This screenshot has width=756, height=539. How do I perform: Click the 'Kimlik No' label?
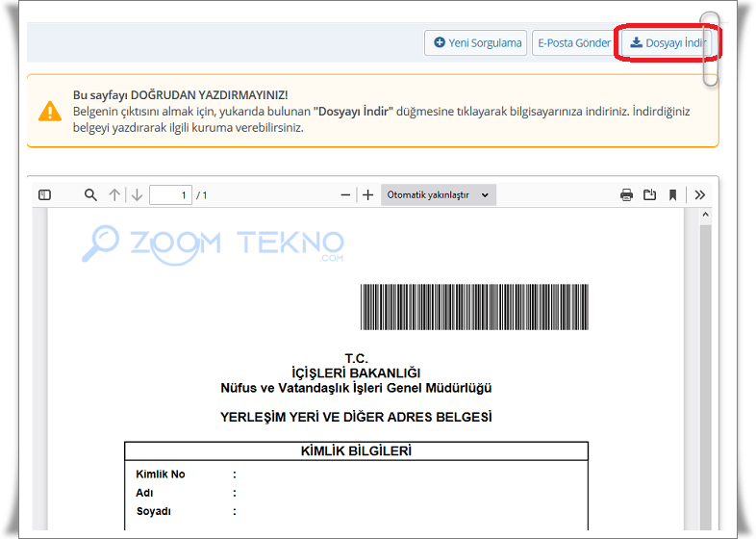[161, 475]
